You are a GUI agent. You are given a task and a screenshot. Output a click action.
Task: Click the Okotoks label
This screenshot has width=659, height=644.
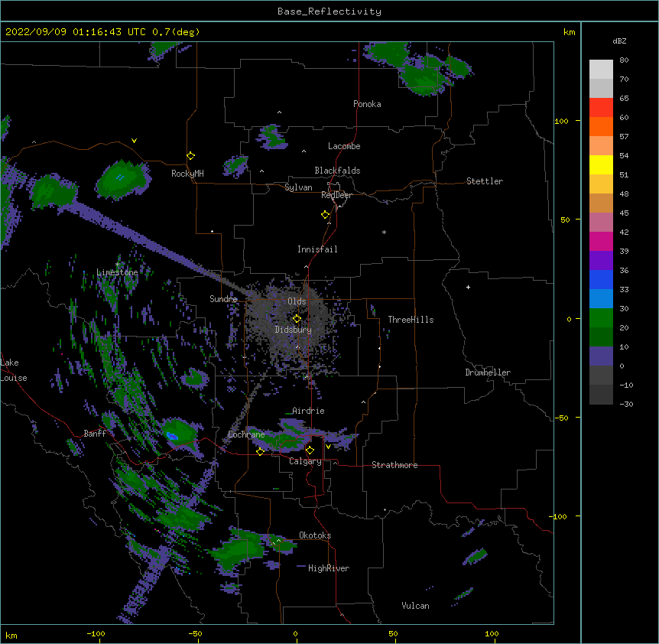tap(315, 535)
